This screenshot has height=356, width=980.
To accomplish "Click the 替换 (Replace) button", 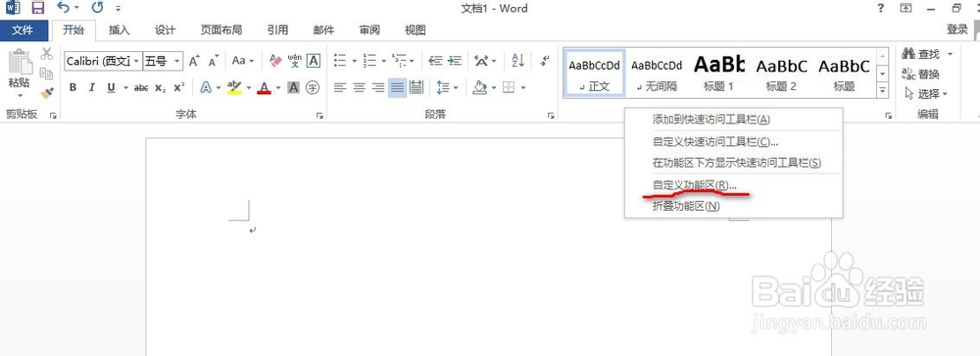I will 921,75.
